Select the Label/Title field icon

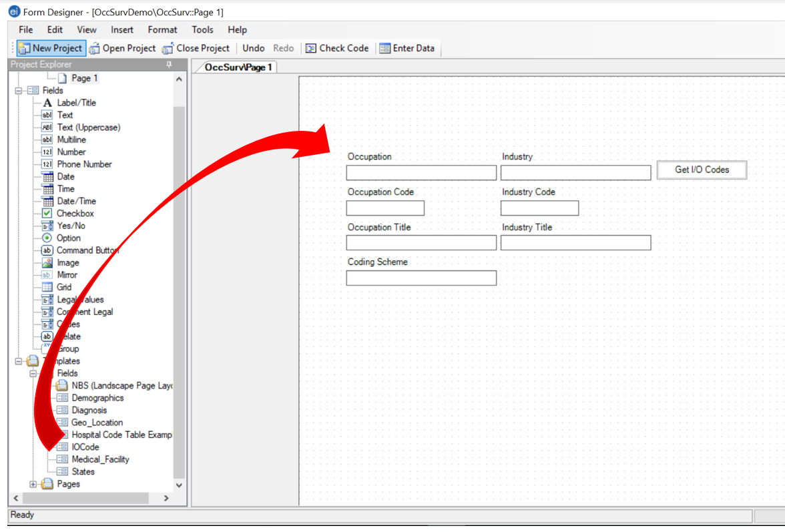tap(47, 103)
